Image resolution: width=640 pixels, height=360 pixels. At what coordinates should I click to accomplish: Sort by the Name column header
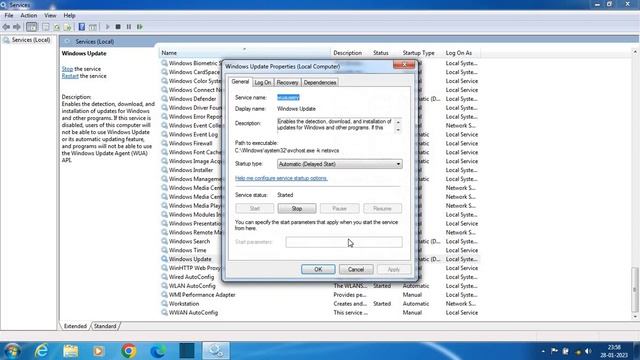tap(244, 53)
